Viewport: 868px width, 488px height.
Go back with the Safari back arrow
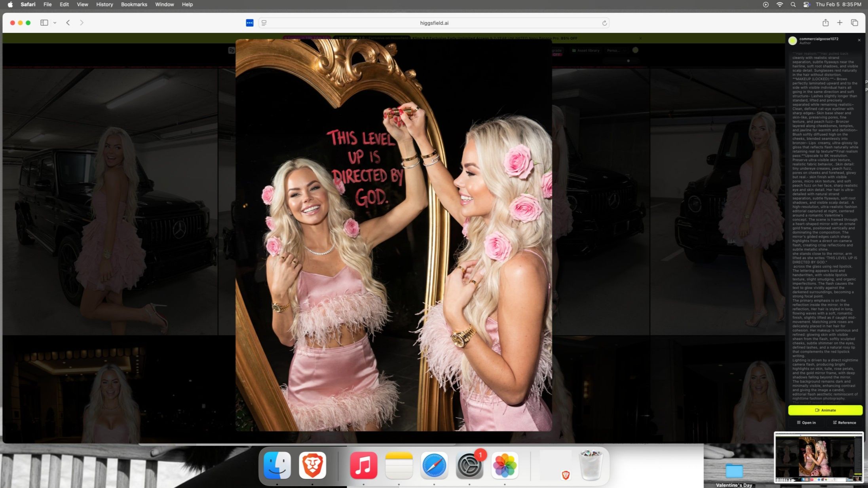[x=68, y=23]
